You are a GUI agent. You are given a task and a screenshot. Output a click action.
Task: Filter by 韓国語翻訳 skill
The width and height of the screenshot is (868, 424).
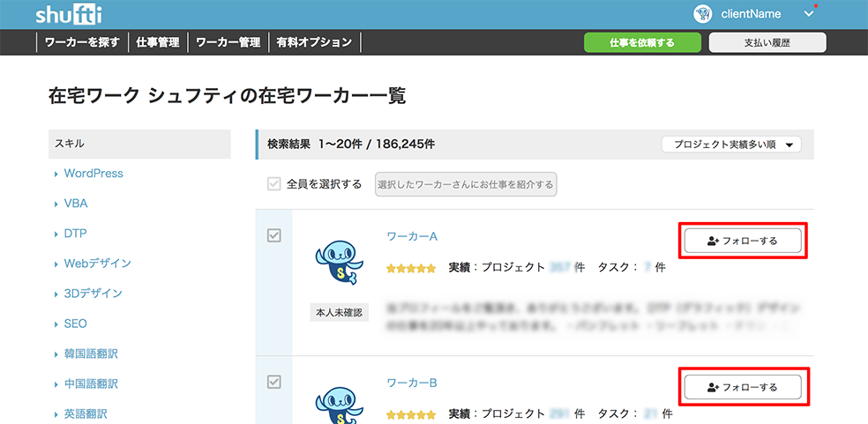[91, 353]
